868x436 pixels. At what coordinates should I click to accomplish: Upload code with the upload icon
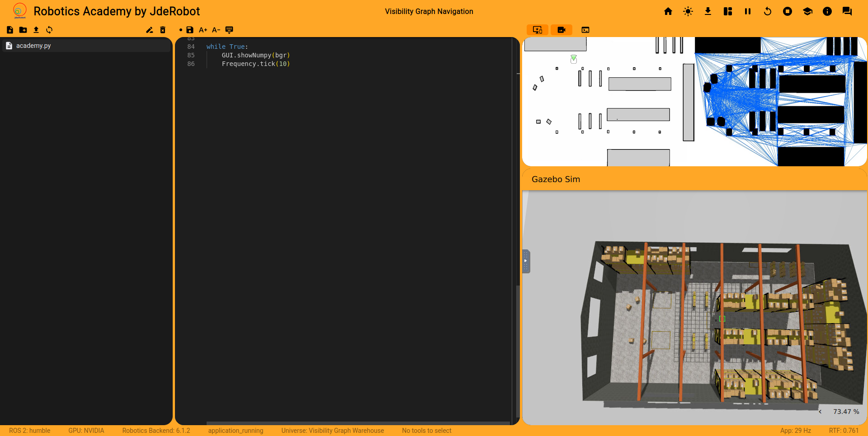point(36,30)
